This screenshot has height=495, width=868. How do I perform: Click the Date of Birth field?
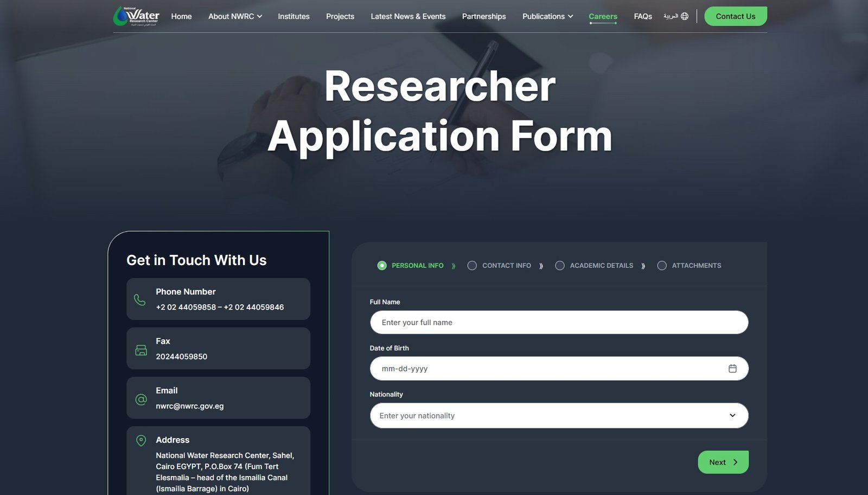[548, 369]
